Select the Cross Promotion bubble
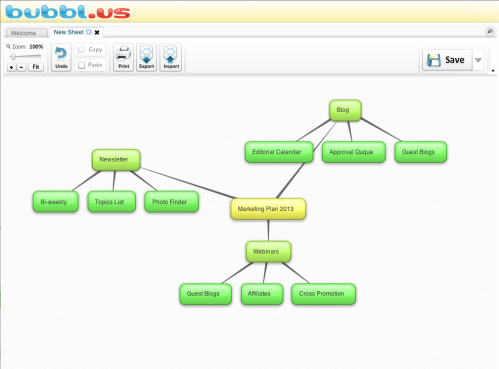This screenshot has height=369, width=499. coord(323,294)
